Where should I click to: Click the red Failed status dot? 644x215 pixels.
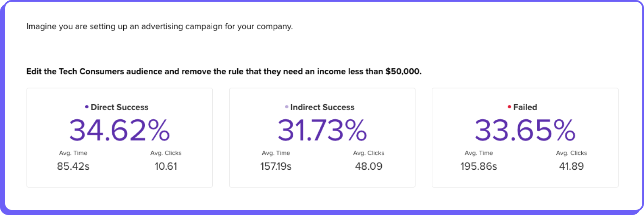point(509,107)
